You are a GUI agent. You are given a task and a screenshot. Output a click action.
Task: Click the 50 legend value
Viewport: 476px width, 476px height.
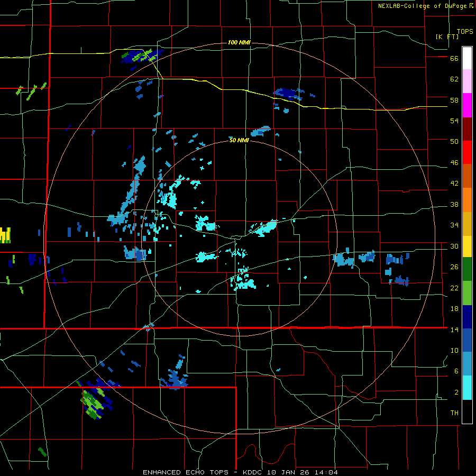(x=454, y=142)
